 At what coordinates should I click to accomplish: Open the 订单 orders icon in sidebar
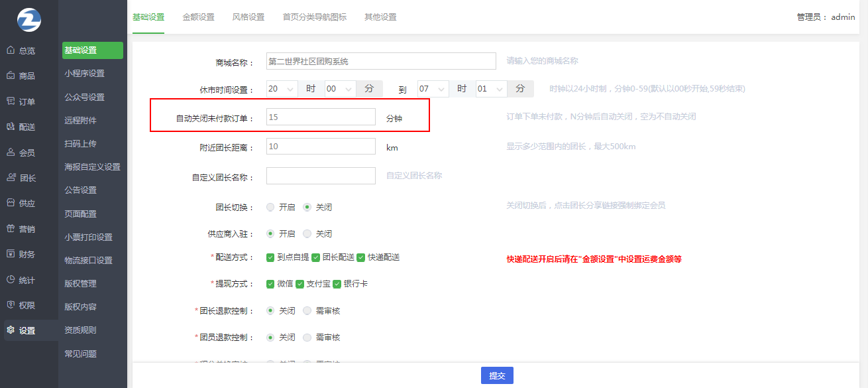tap(11, 101)
